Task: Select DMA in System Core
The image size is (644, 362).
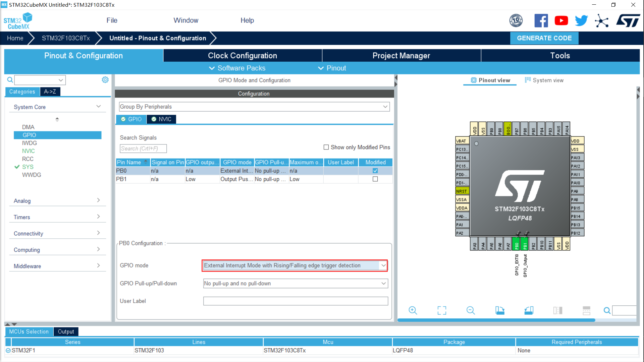Action: pyautogui.click(x=28, y=127)
